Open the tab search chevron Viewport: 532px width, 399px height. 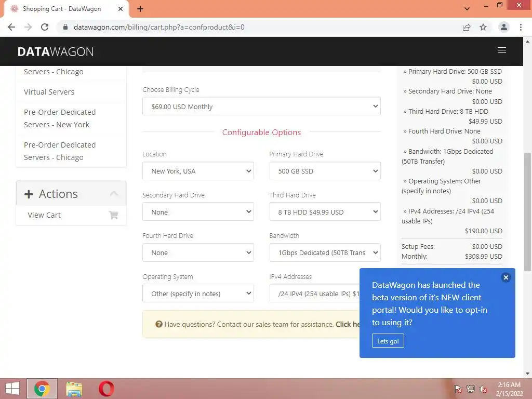coord(467,9)
